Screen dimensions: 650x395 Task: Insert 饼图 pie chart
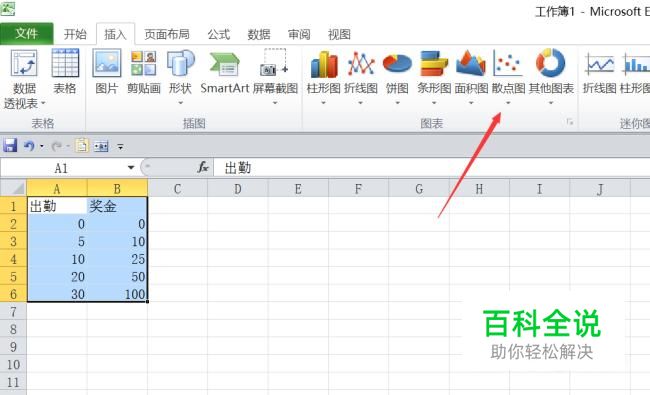[397, 64]
